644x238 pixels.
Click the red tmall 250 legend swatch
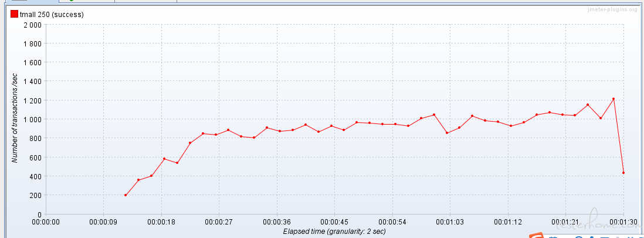click(x=15, y=14)
